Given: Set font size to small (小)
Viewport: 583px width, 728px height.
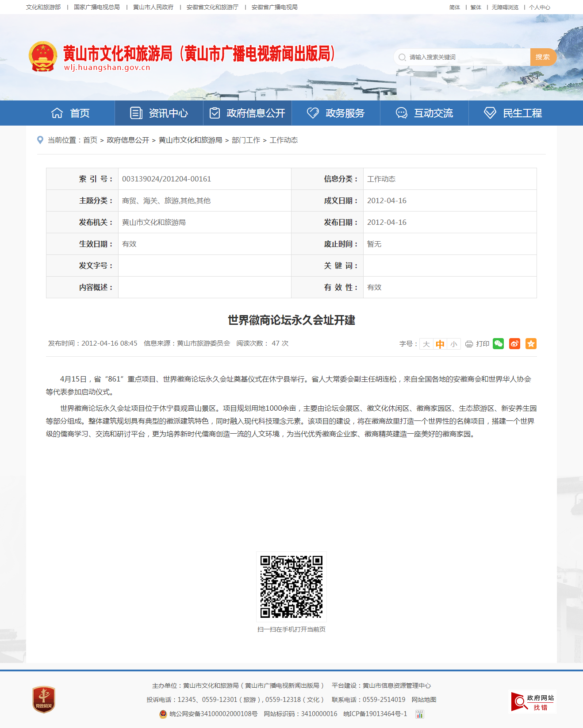Looking at the screenshot, I should point(454,344).
